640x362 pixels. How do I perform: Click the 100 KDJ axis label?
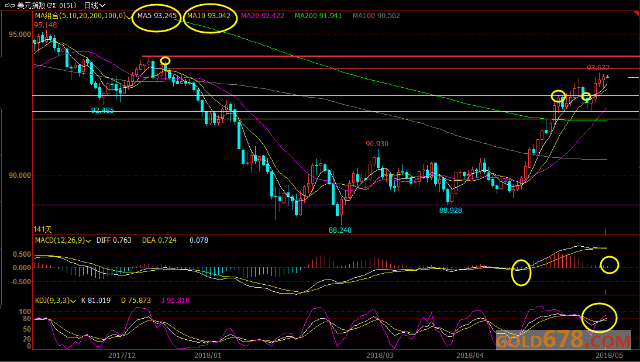(25, 312)
